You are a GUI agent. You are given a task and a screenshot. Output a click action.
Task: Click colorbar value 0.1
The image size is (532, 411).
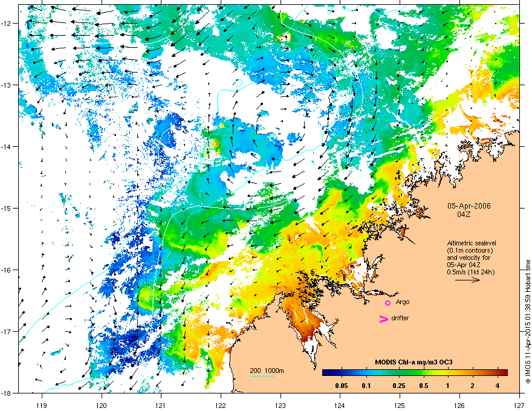[x=366, y=386]
